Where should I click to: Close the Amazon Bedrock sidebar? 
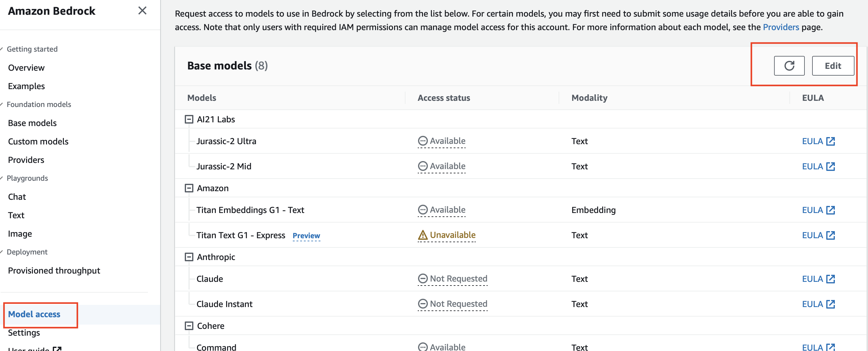(142, 11)
